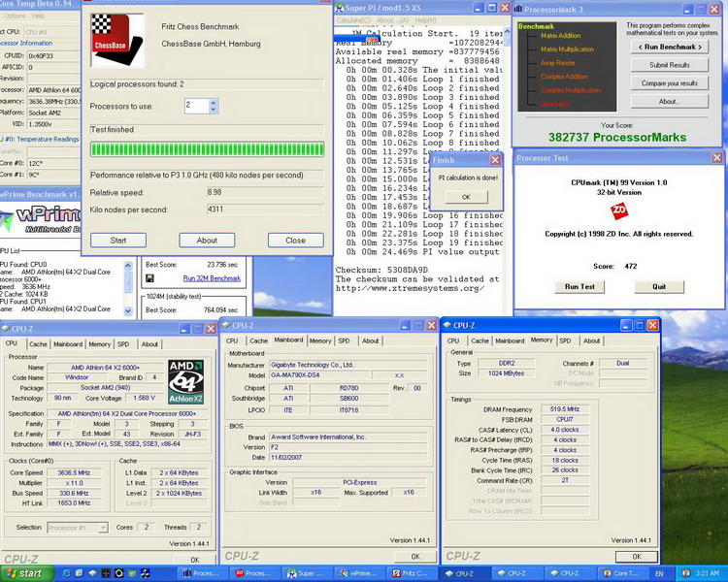The image size is (728, 582).
Task: Open the About tab in CPU-Z Memory window
Action: (591, 340)
